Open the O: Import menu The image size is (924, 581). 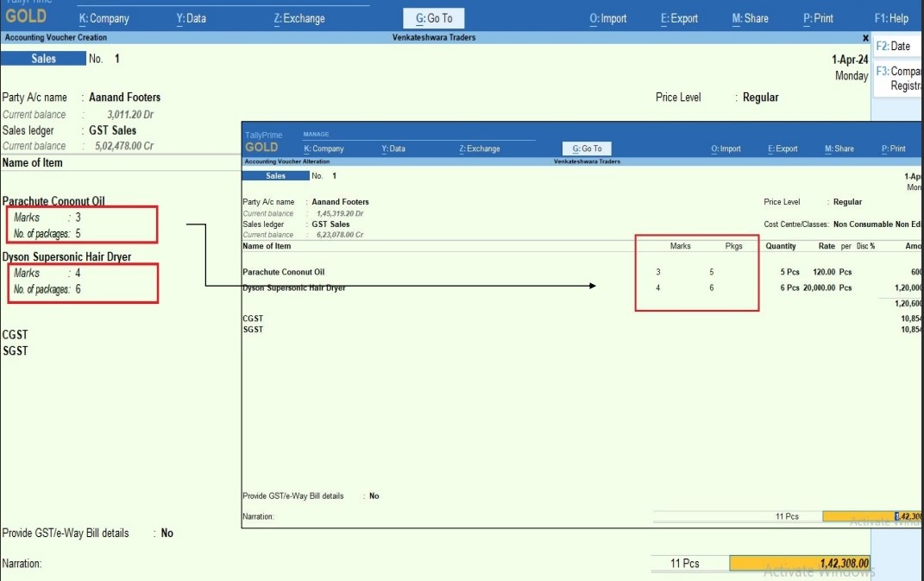tap(607, 18)
